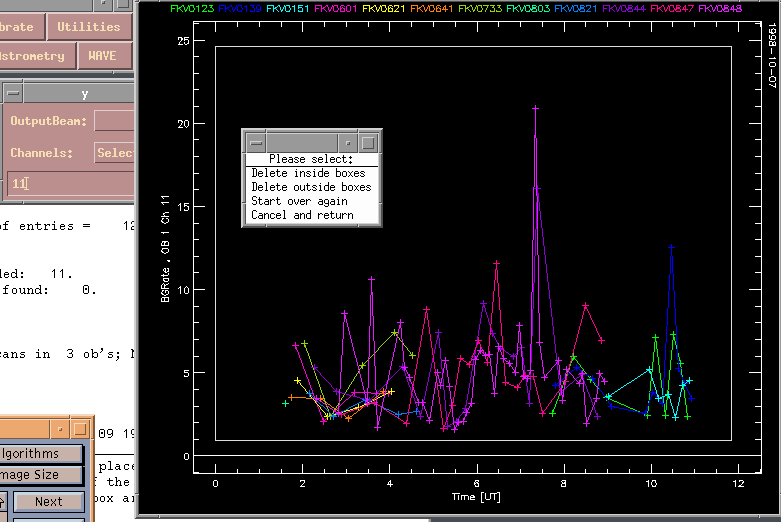Open window menu of 'Please select' popup
Image resolution: width=781 pixels, height=522 pixels.
click(x=255, y=143)
